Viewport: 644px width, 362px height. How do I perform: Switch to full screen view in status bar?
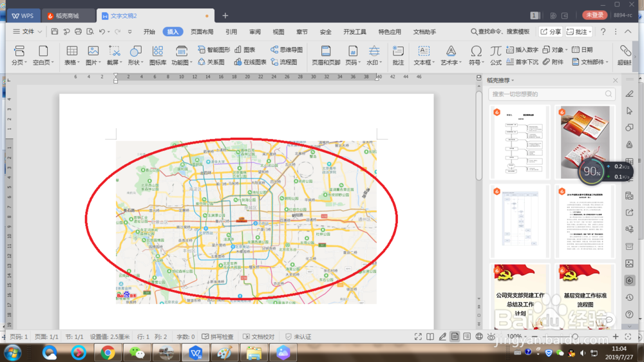click(418, 336)
